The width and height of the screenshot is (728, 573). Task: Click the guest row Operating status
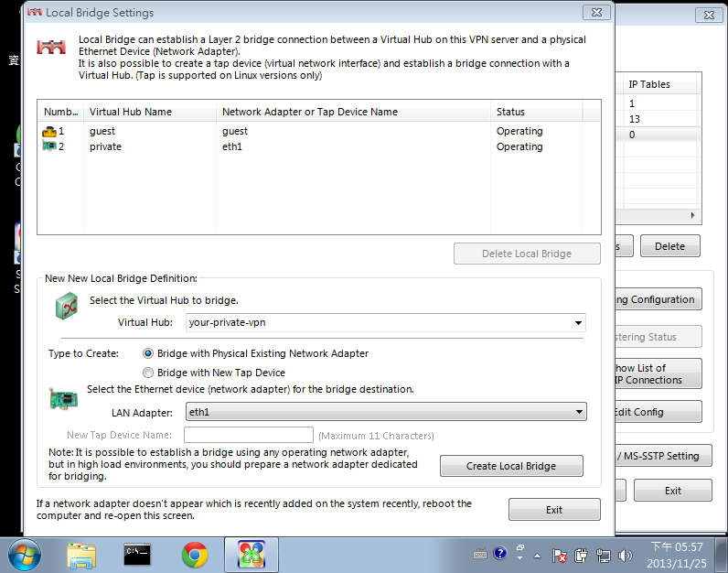519,131
